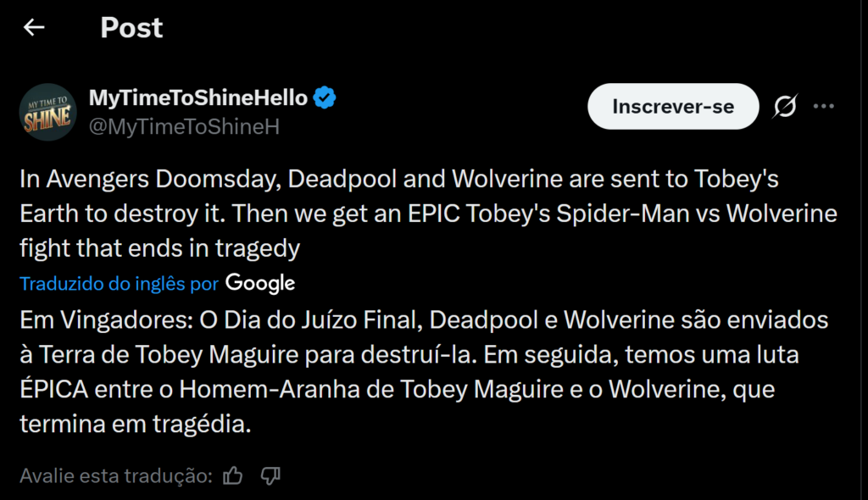Click the Google logo in the translation credit
Viewport: 868px width, 500px height.
click(x=259, y=283)
